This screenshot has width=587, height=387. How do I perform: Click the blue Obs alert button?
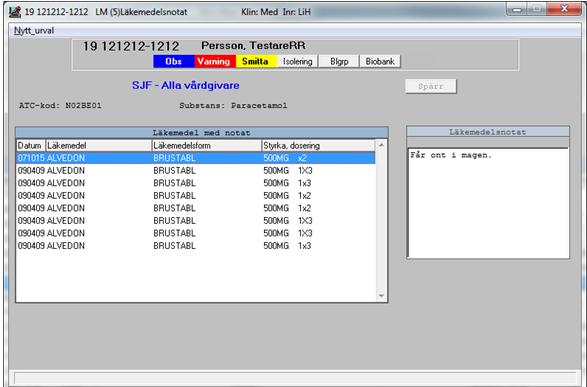(174, 61)
